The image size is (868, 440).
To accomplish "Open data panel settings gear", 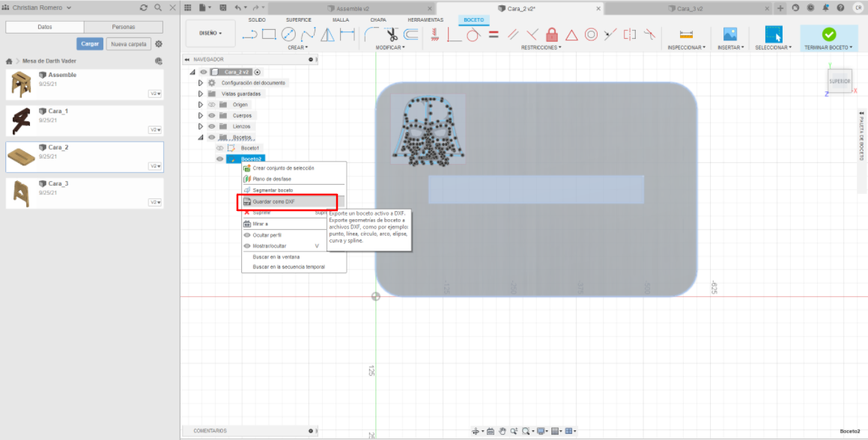I will [x=159, y=44].
